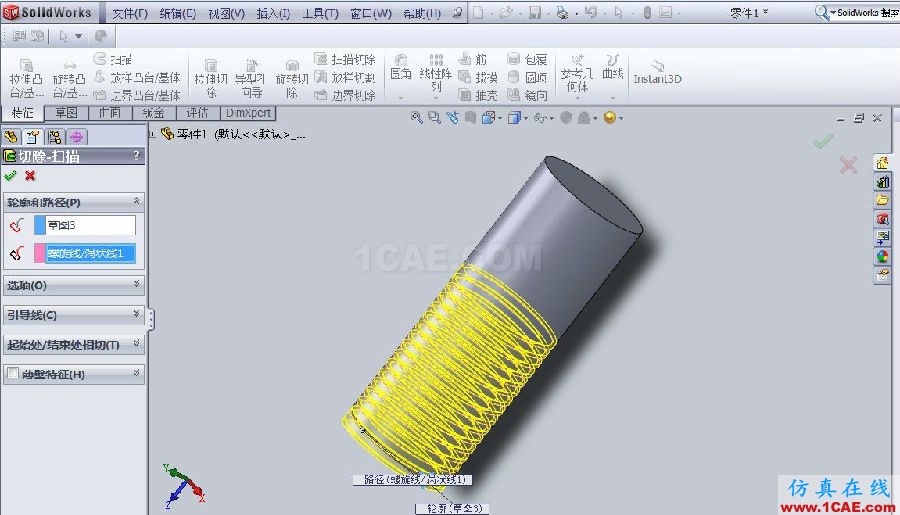The height and width of the screenshot is (515, 900).
Task: Expand the Curves (曲线) dropdown
Action: click(612, 98)
